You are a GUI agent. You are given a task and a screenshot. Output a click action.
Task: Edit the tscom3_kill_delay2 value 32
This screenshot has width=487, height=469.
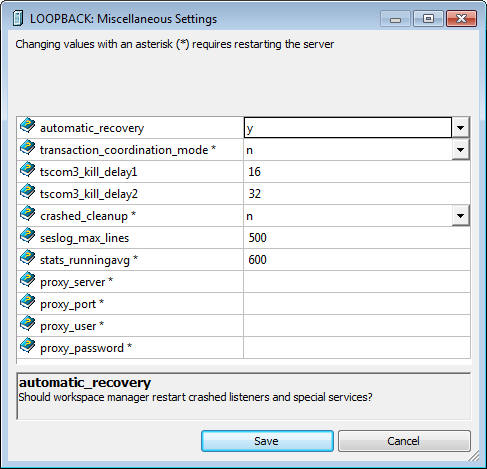[357, 194]
